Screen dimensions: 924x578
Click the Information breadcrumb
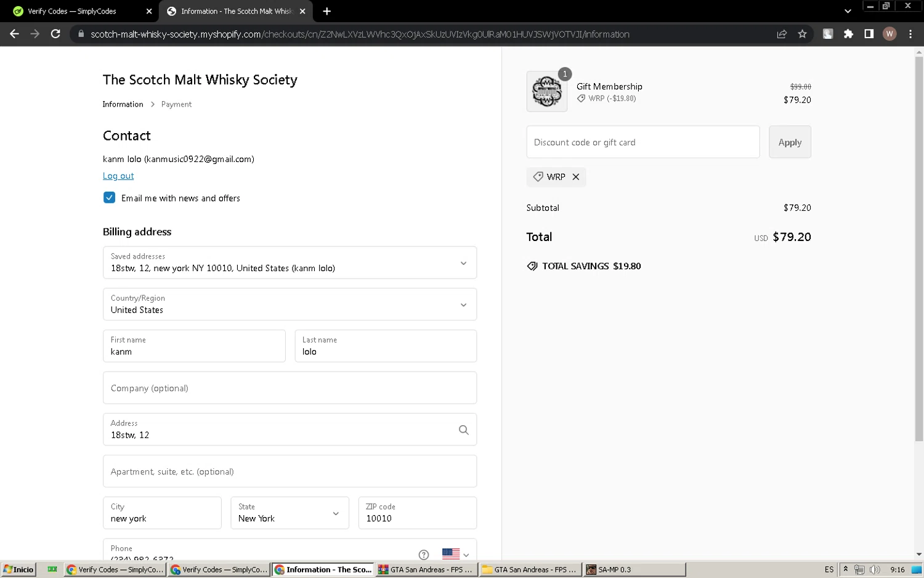(123, 104)
